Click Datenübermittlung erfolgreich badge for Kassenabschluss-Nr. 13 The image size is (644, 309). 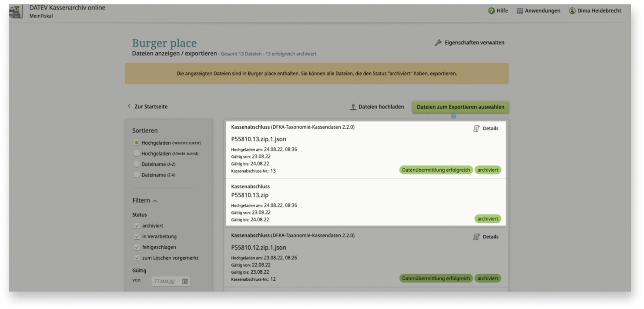click(x=436, y=170)
